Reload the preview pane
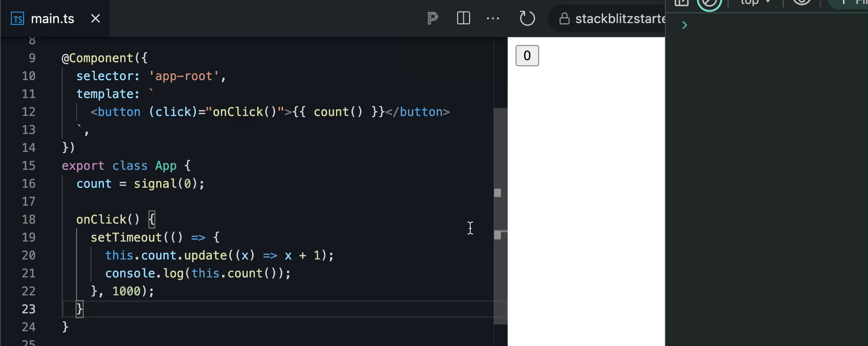Image resolution: width=868 pixels, height=346 pixels. 527,18
